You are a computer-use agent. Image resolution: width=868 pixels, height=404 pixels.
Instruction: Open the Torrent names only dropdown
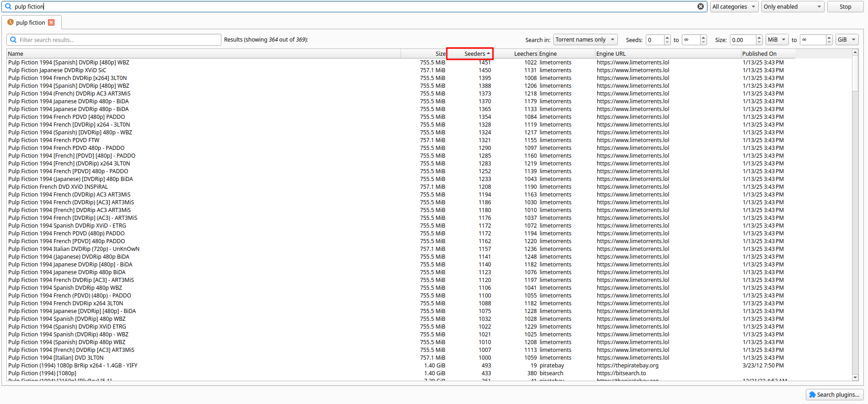tap(585, 40)
